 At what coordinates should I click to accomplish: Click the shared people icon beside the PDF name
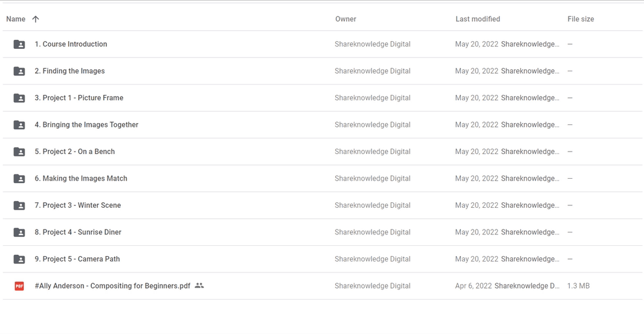click(199, 286)
